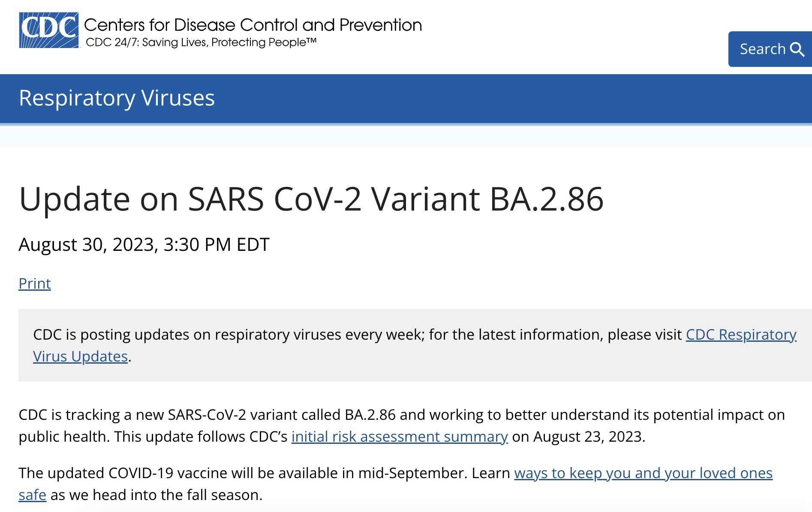Click the 'on August 23, 2023' text
The height and width of the screenshot is (512, 812).
coord(578,437)
